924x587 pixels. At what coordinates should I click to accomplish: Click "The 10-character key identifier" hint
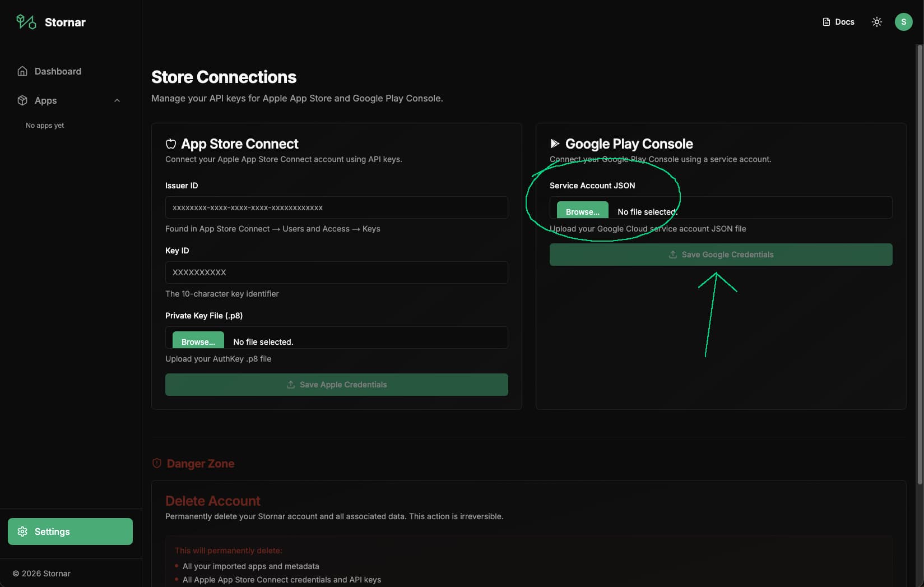pyautogui.click(x=222, y=294)
